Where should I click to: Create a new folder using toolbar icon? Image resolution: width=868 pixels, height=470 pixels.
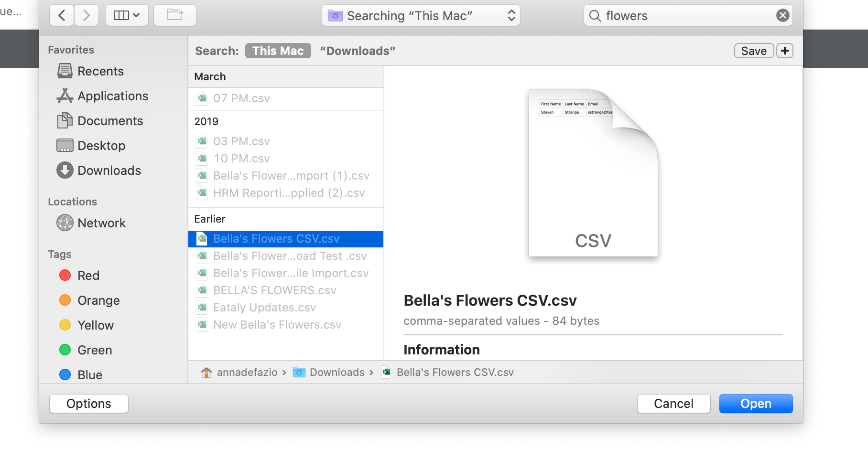[x=175, y=16]
